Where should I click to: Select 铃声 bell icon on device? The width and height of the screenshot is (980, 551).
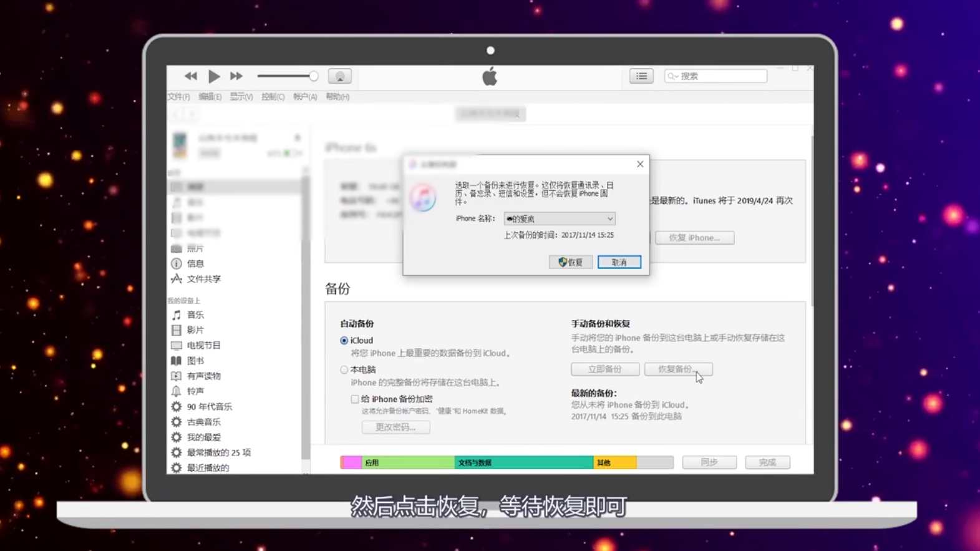click(177, 391)
